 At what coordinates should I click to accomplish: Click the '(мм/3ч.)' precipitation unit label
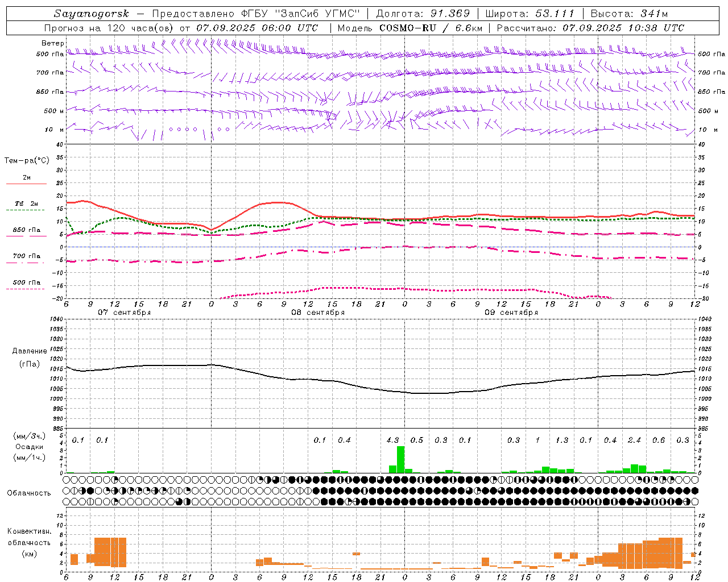pyautogui.click(x=30, y=436)
